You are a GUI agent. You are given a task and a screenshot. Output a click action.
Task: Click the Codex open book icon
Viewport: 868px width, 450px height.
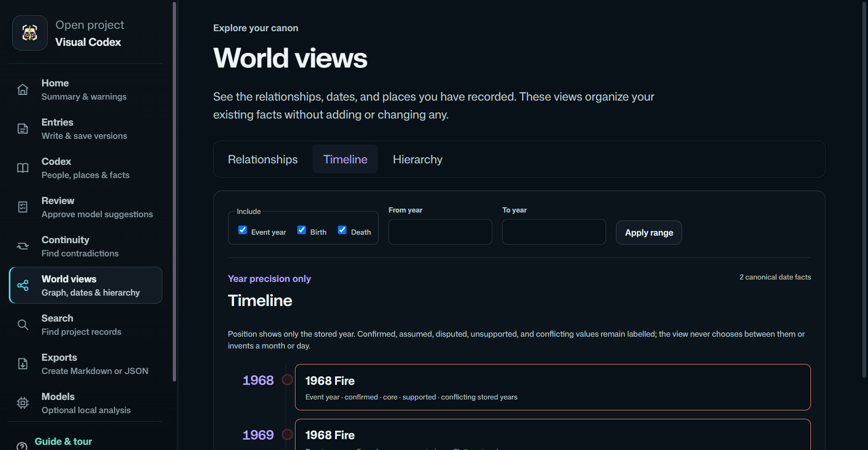23,168
